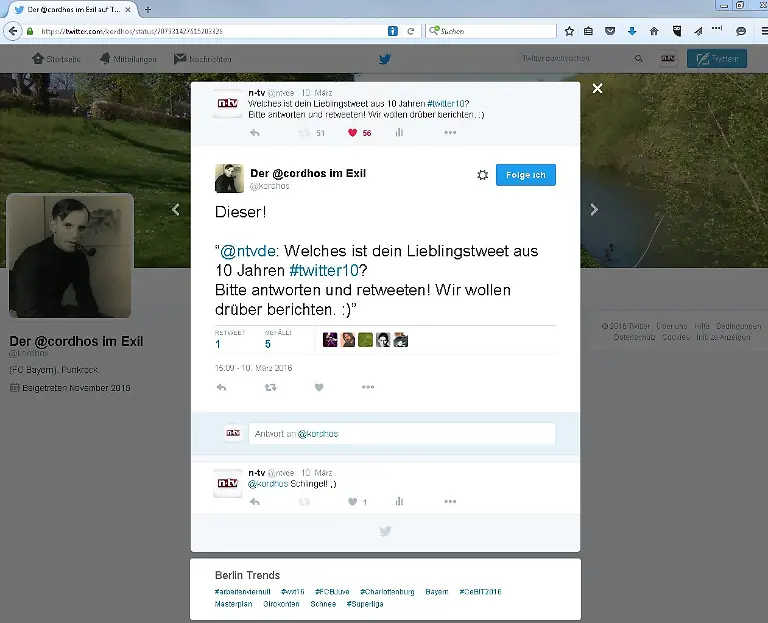This screenshot has width=768, height=623.
Task: Open the Startseite navigation item
Action: (x=56, y=59)
